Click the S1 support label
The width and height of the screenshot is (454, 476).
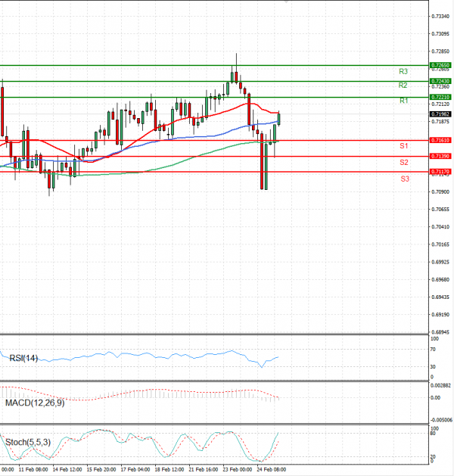tap(403, 146)
